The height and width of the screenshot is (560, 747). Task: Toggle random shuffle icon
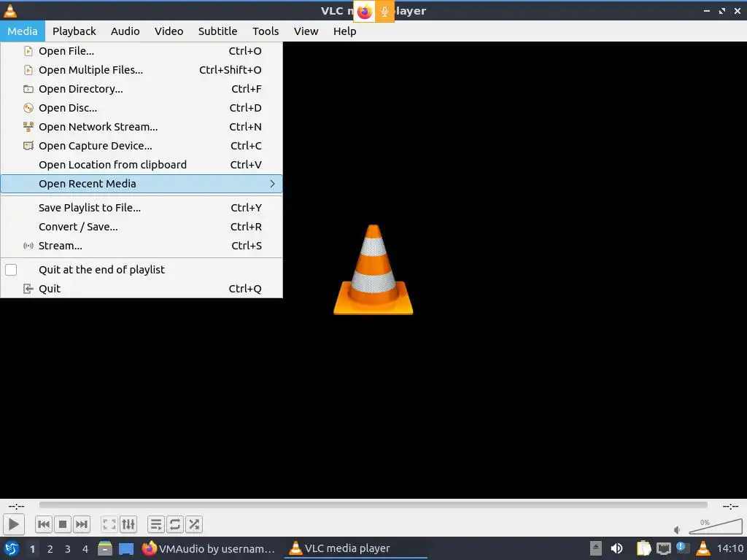click(194, 524)
